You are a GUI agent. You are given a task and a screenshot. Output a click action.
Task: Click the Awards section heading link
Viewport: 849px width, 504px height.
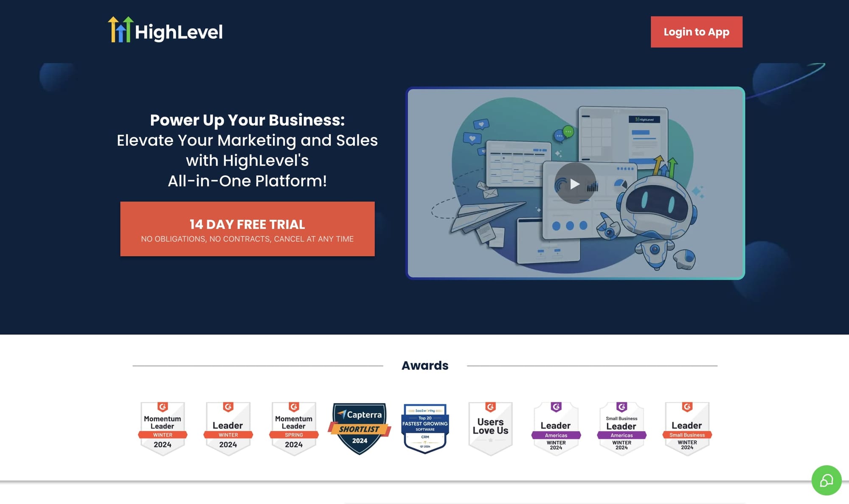coord(425,365)
